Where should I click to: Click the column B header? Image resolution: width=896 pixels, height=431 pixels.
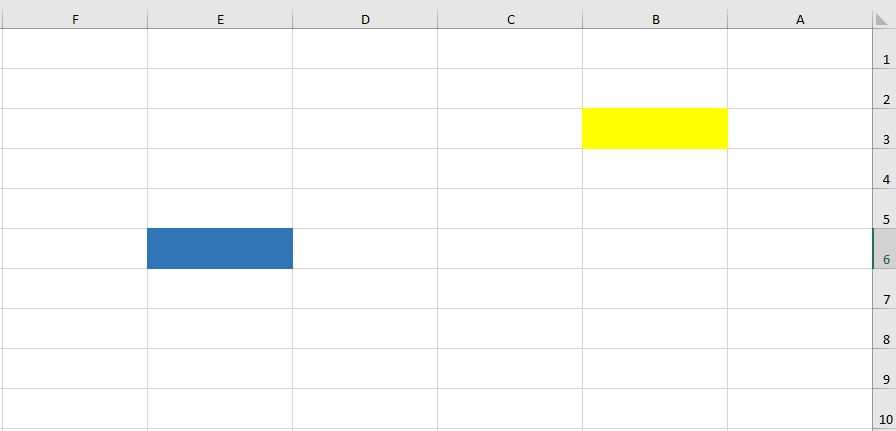click(655, 19)
